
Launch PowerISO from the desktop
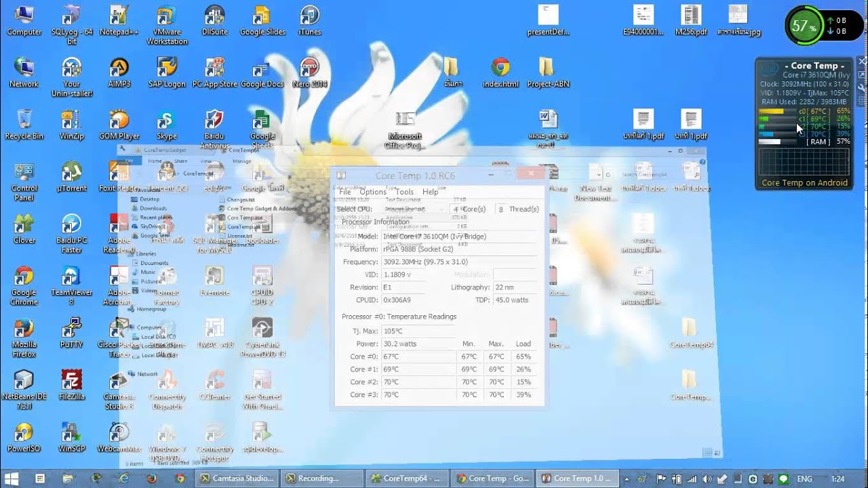(x=24, y=437)
